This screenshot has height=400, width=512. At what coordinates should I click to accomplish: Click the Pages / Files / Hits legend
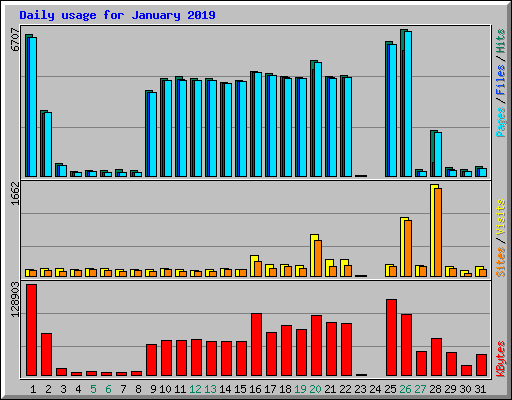coord(501,83)
